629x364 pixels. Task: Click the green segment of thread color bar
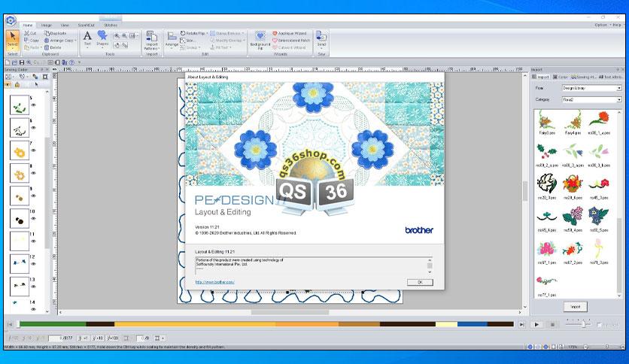pyautogui.click(x=53, y=324)
